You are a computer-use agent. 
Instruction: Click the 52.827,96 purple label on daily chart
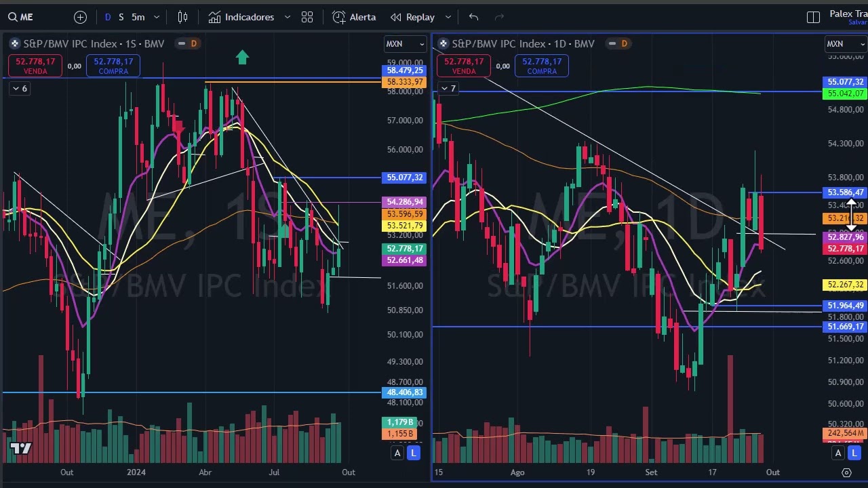click(845, 237)
